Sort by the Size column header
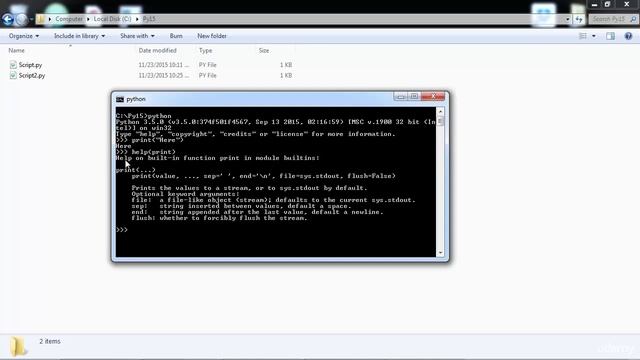Viewport: 640px width, 360px height. (x=264, y=50)
